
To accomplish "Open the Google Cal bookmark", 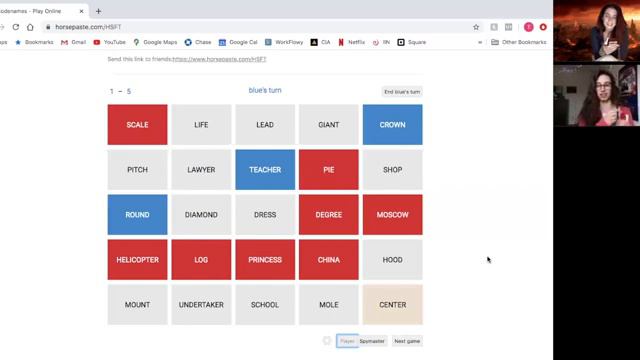I will pos(238,42).
